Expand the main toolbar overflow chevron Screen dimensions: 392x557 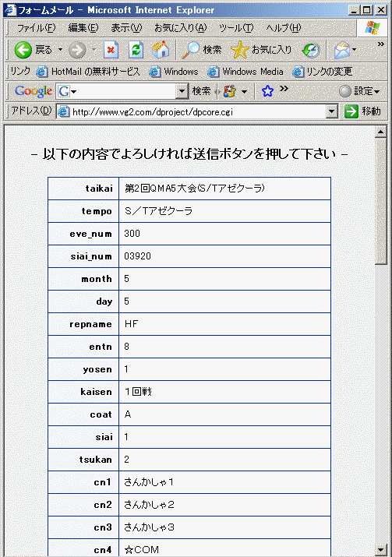pos(380,44)
